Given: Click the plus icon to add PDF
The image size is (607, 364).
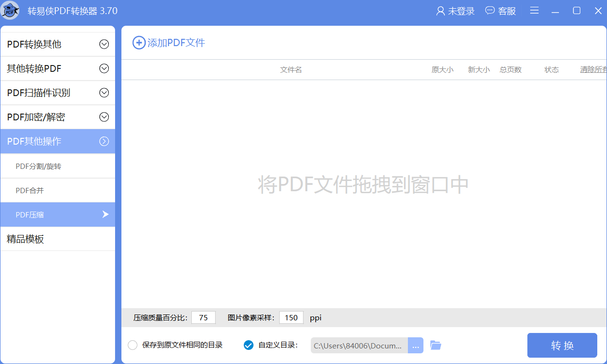Looking at the screenshot, I should pyautogui.click(x=139, y=43).
